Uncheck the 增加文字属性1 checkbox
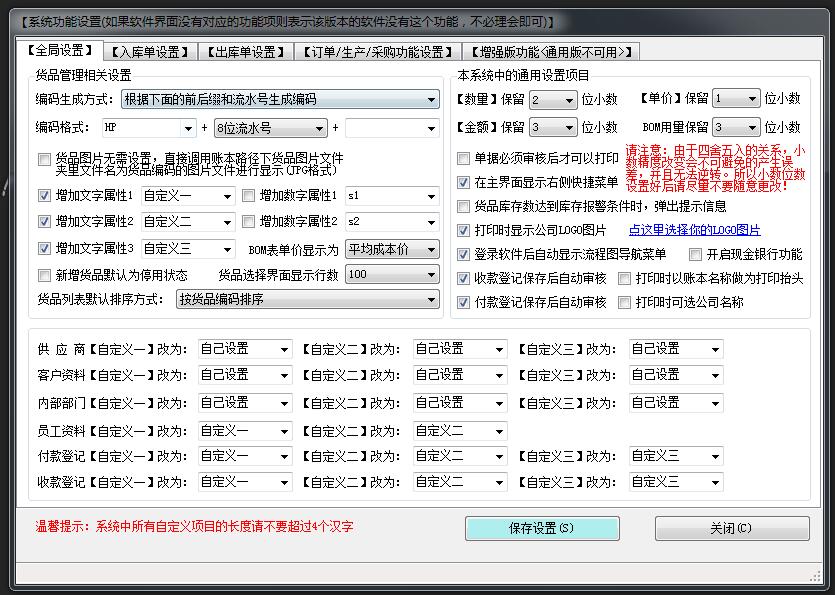This screenshot has width=835, height=595. [x=44, y=196]
